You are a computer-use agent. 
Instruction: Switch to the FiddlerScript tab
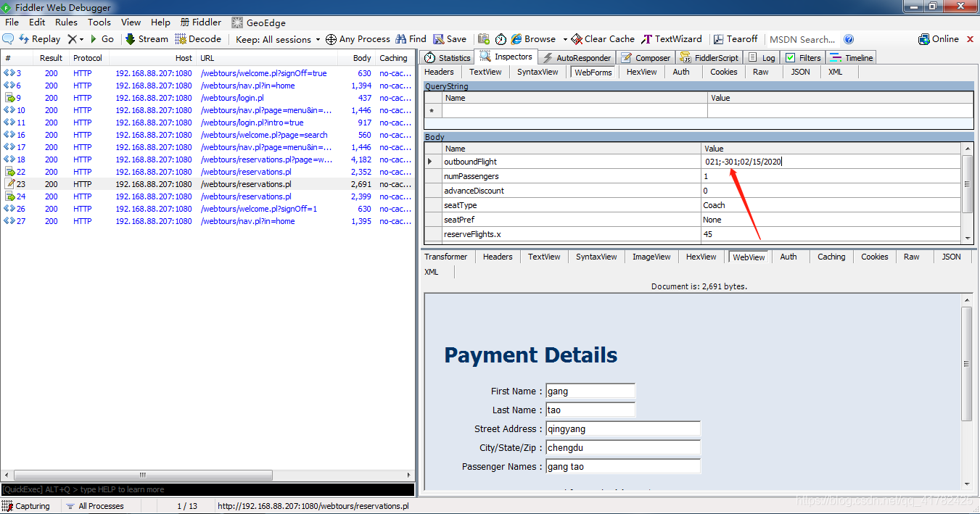pyautogui.click(x=709, y=58)
